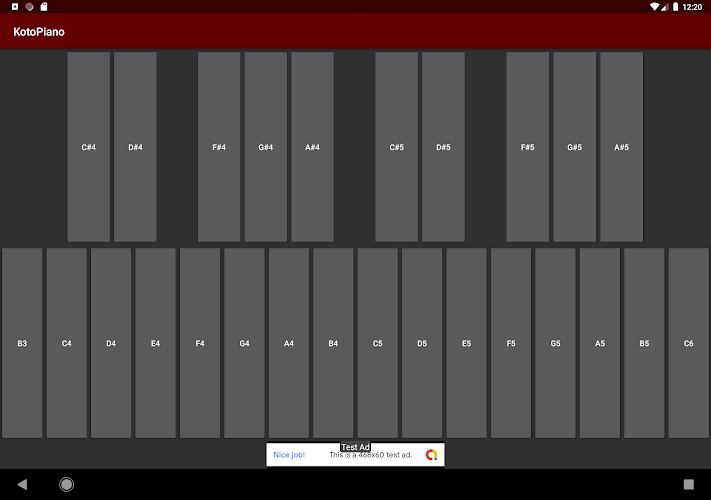Open Android recent apps overview
The width and height of the screenshot is (711, 500).
[689, 484]
